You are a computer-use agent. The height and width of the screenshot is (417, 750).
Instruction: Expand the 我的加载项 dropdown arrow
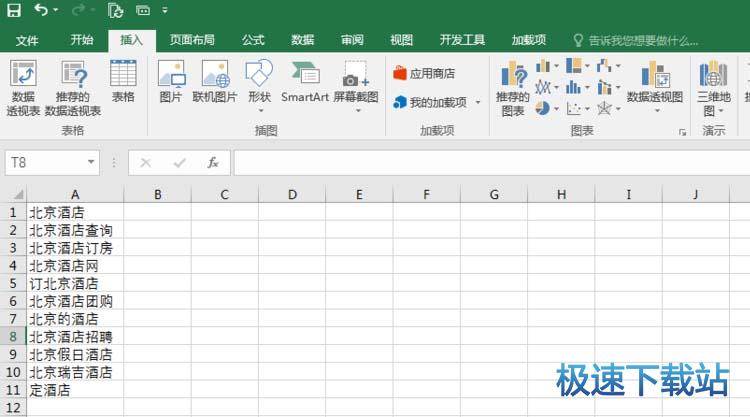pyautogui.click(x=477, y=102)
